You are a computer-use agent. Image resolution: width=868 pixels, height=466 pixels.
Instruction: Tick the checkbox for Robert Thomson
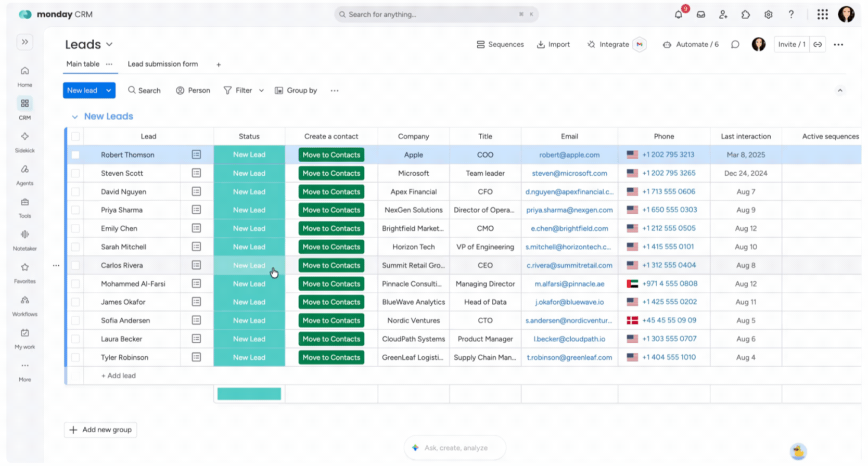click(x=75, y=154)
